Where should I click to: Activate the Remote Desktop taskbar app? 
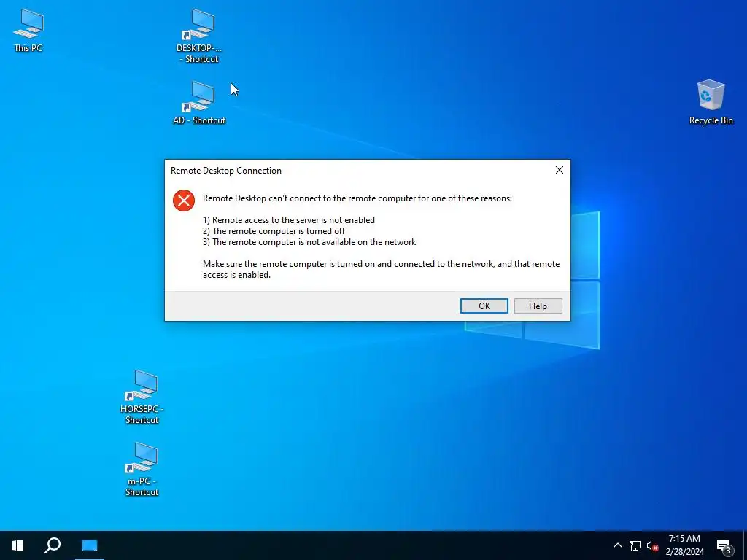pos(90,545)
